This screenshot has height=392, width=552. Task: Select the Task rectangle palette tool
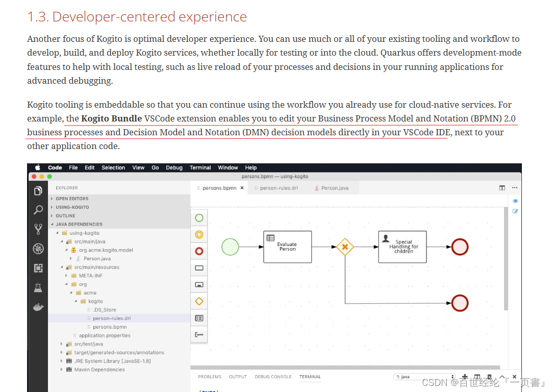pos(199,268)
